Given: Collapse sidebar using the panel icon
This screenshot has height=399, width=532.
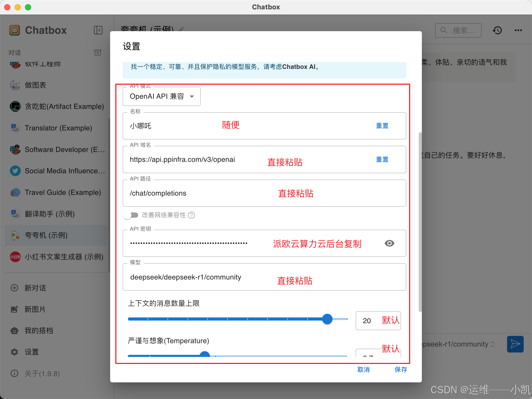Looking at the screenshot, I should point(98,30).
